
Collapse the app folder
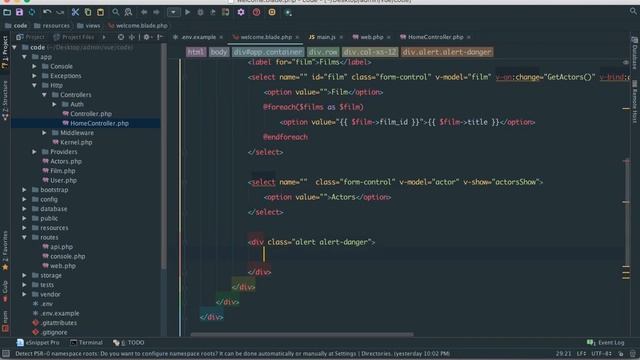coord(24,57)
